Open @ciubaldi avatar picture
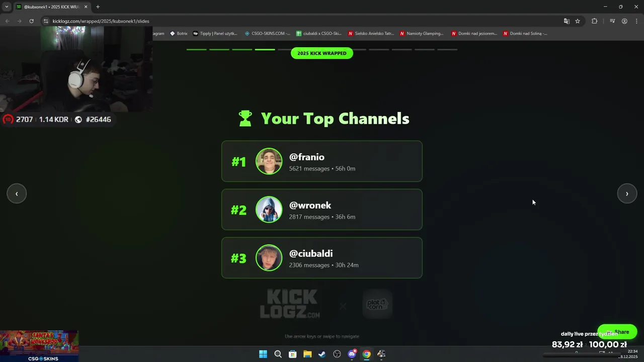The height and width of the screenshot is (362, 644). [x=269, y=258]
